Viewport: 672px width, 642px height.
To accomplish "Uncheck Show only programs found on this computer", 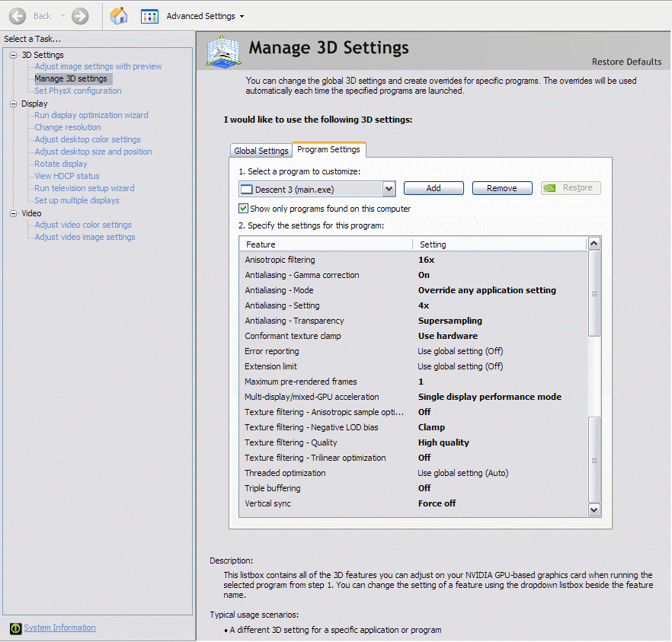I will point(244,209).
